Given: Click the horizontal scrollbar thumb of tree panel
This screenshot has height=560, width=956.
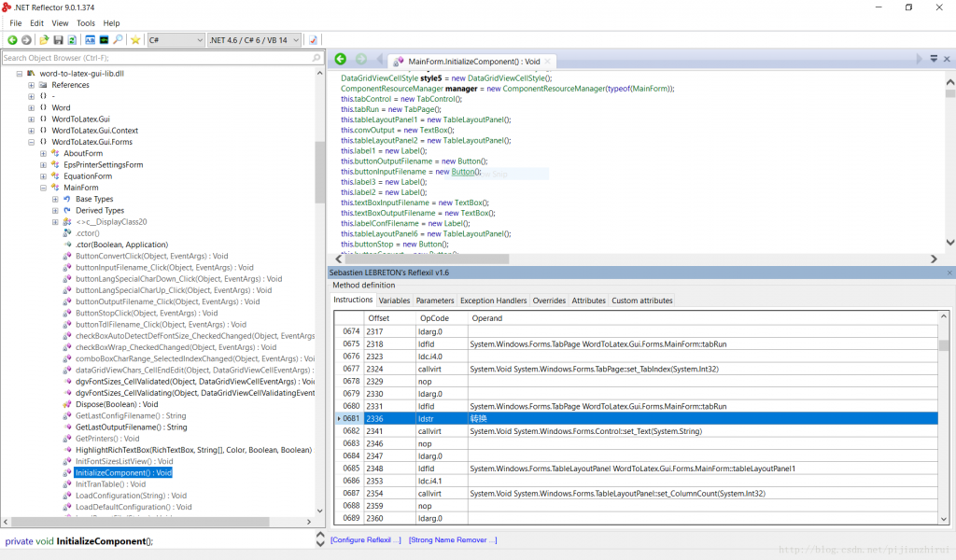Looking at the screenshot, I should point(140,523).
